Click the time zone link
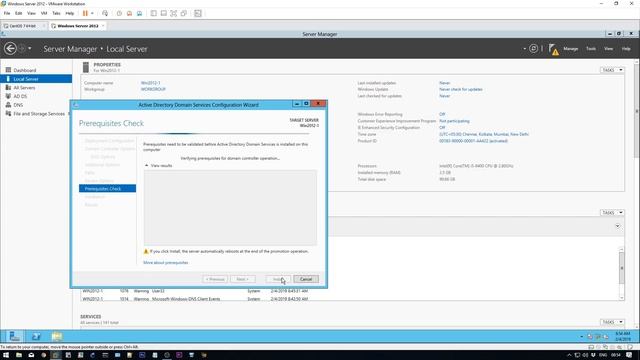The width and height of the screenshot is (640, 360). coord(484,134)
